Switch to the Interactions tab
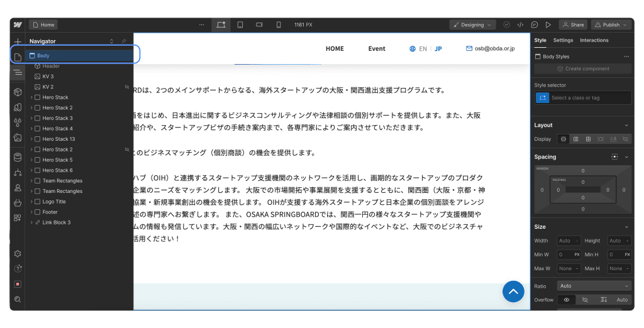 coord(594,40)
